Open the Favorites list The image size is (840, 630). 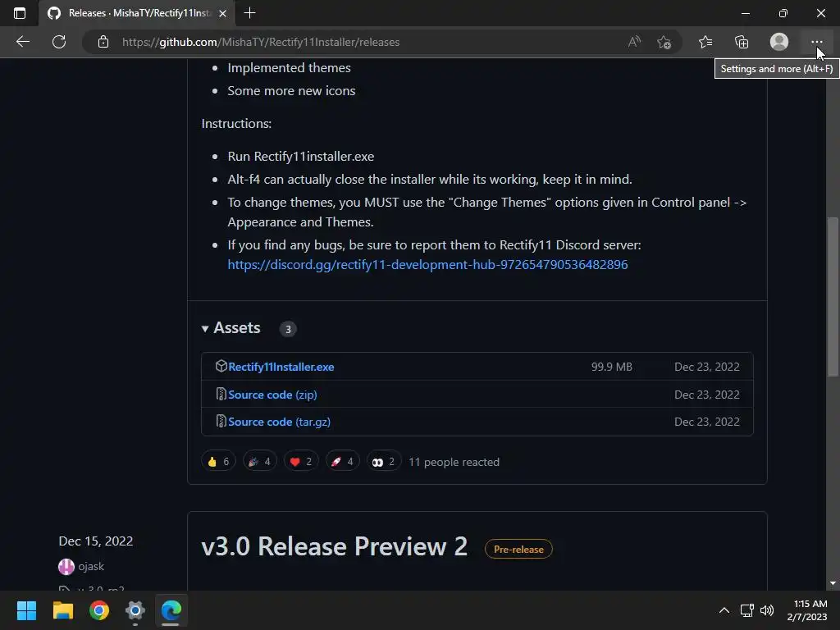(705, 42)
